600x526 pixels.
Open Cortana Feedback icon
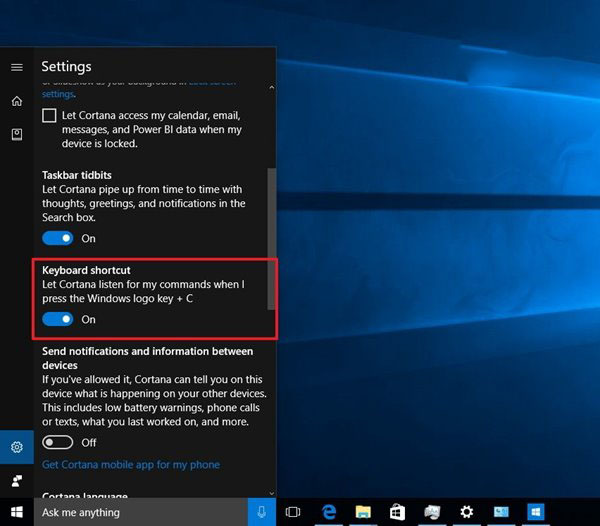click(17, 480)
